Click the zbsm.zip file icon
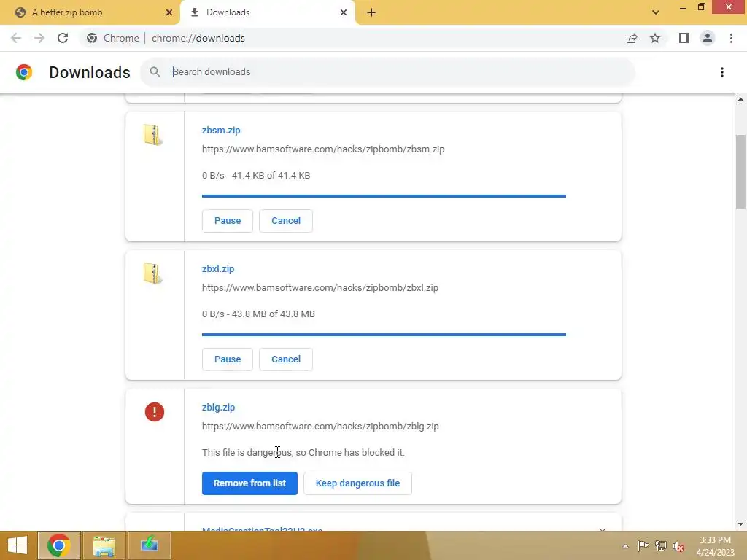Image resolution: width=747 pixels, height=560 pixels. 152,135
